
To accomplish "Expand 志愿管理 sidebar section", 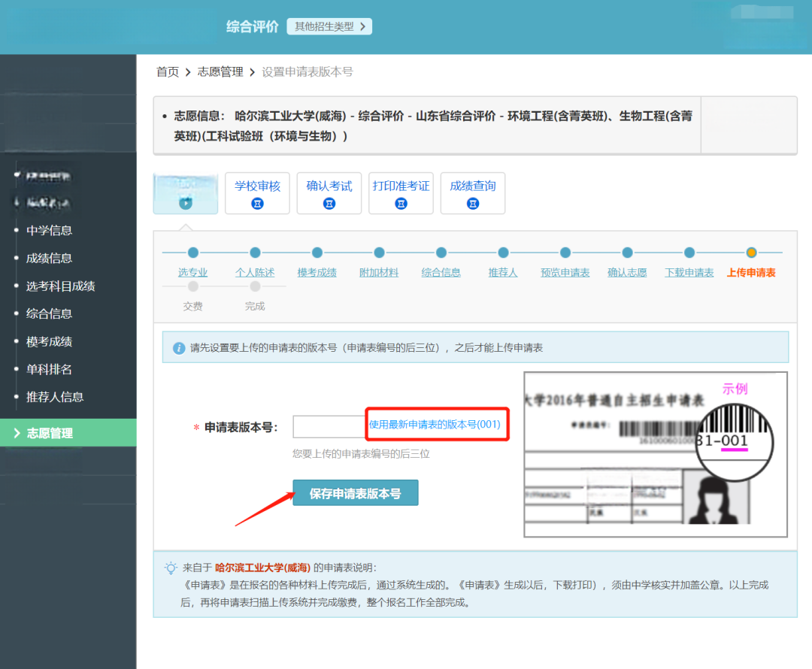I will [68, 433].
